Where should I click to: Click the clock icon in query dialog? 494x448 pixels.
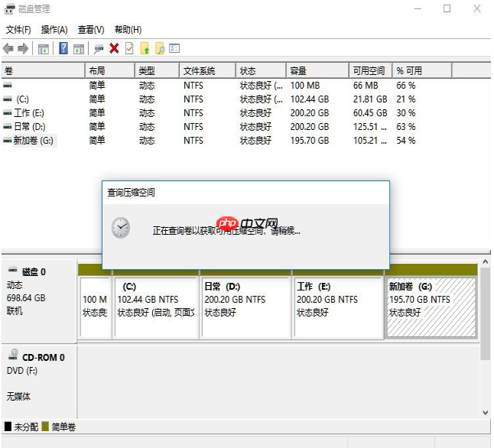(x=121, y=228)
